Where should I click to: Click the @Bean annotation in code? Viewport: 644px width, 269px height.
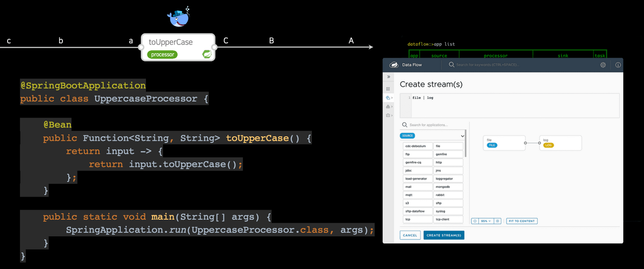click(x=57, y=125)
